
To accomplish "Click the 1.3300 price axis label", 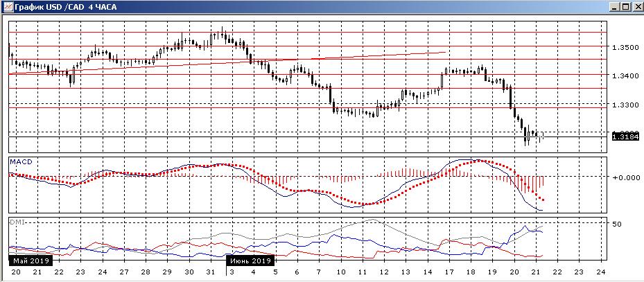I will click(621, 105).
